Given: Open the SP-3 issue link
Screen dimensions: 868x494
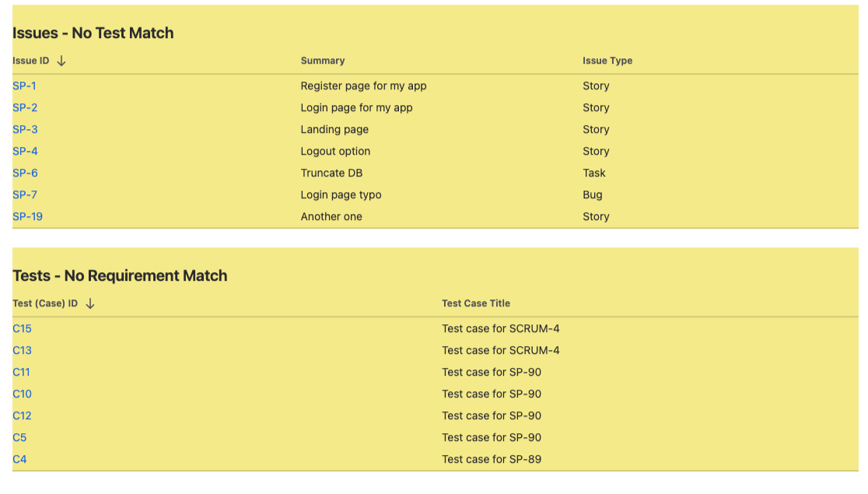Looking at the screenshot, I should pos(25,129).
